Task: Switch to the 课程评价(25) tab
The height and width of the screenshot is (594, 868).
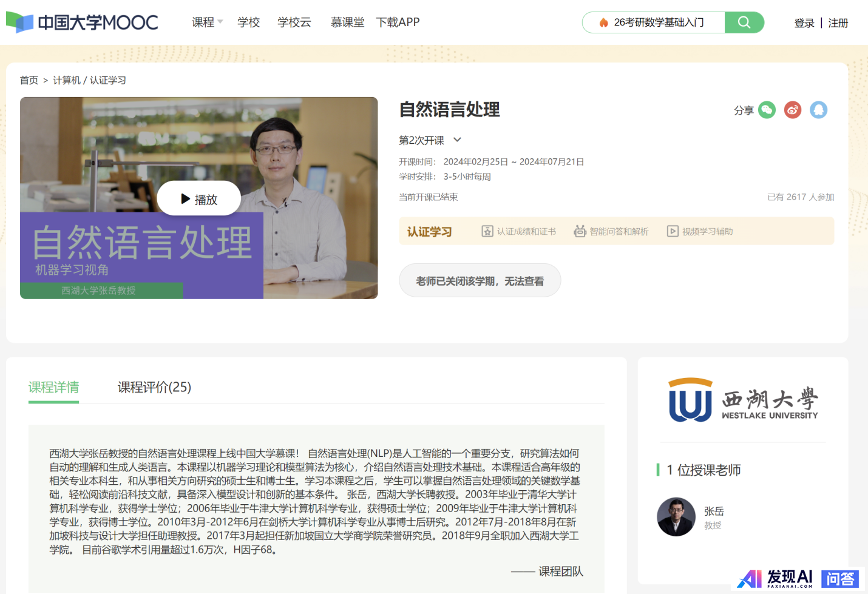Action: [154, 387]
